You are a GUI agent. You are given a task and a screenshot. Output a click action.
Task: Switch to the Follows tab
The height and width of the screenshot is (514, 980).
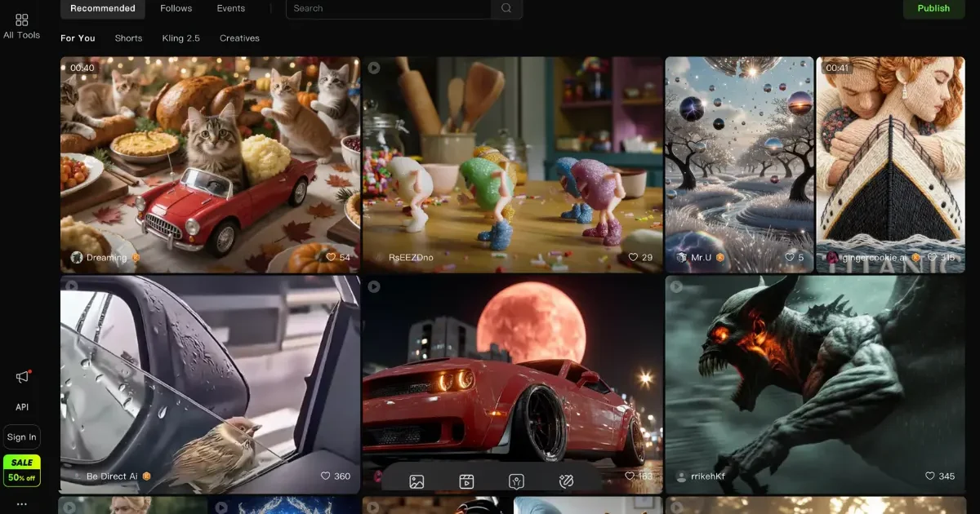[176, 8]
